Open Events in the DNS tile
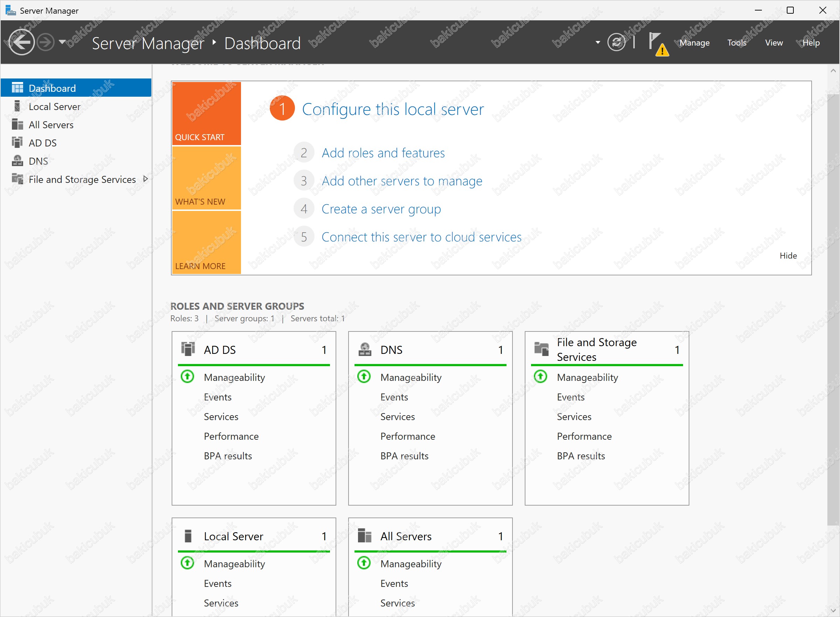 394,397
